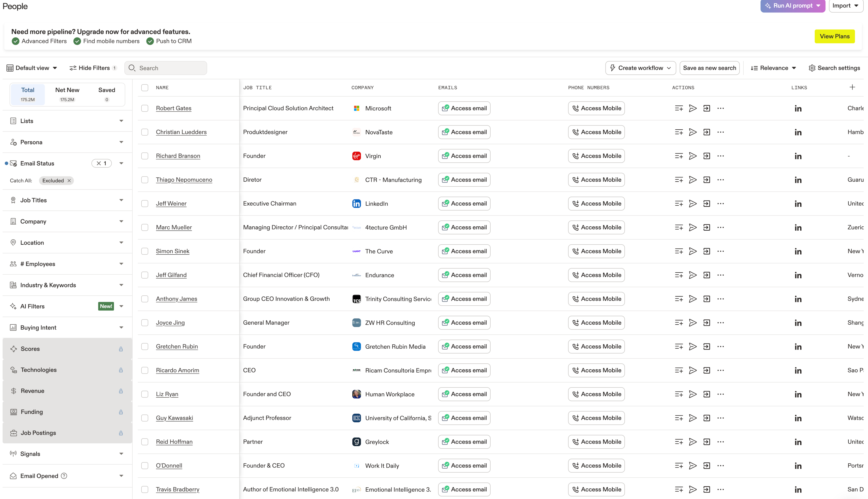Open more actions for Simon Sinek row
The height and width of the screenshot is (499, 868).
[720, 251]
